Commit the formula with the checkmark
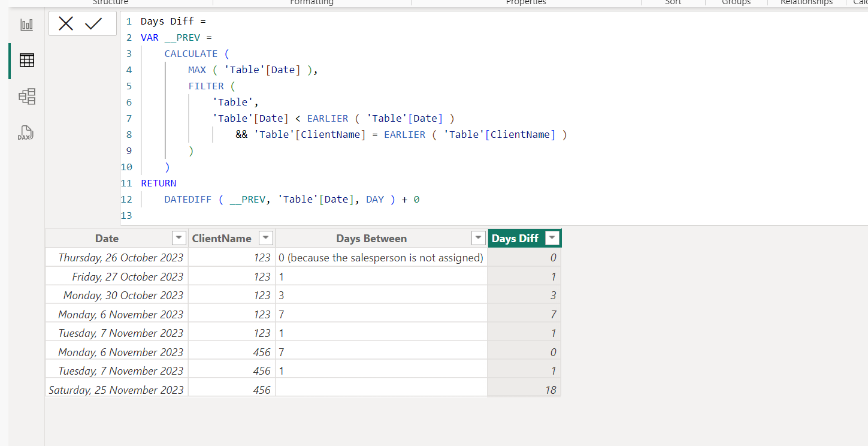Viewport: 868px width, 446px height. click(94, 24)
